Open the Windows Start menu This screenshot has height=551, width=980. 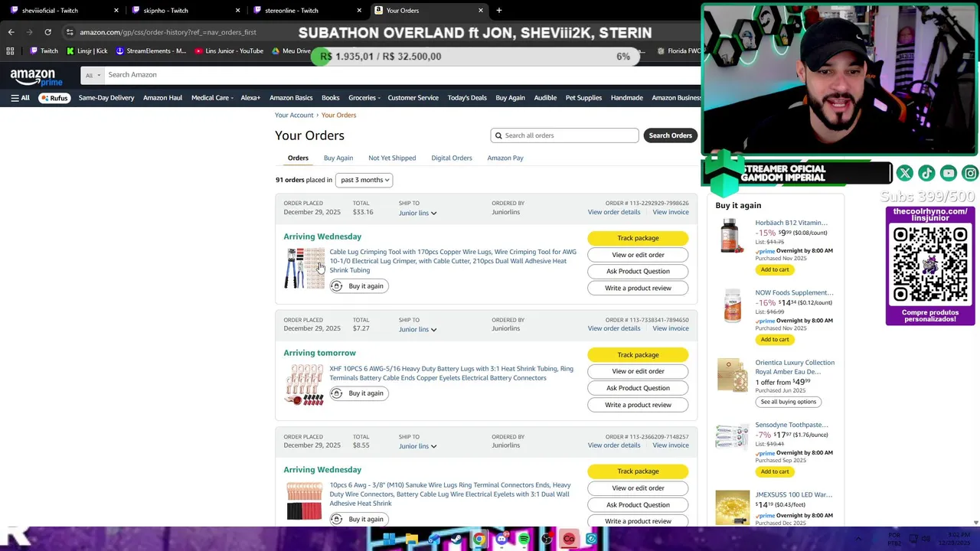point(389,540)
